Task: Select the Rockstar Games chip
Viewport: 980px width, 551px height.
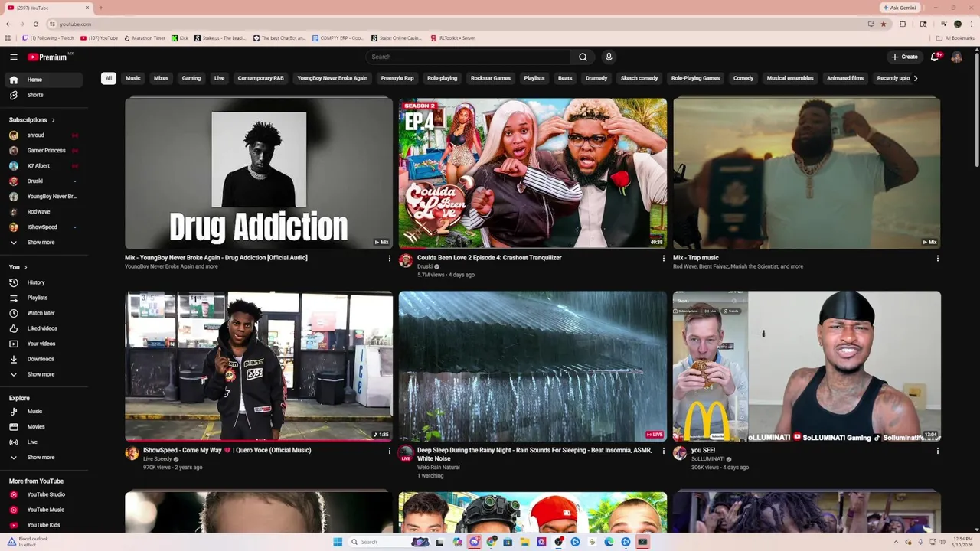Action: click(491, 78)
